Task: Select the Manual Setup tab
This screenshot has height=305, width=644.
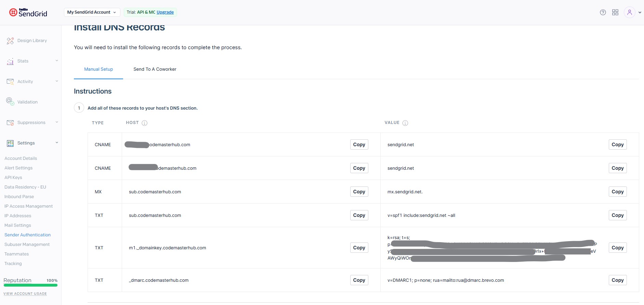Action: (x=98, y=69)
